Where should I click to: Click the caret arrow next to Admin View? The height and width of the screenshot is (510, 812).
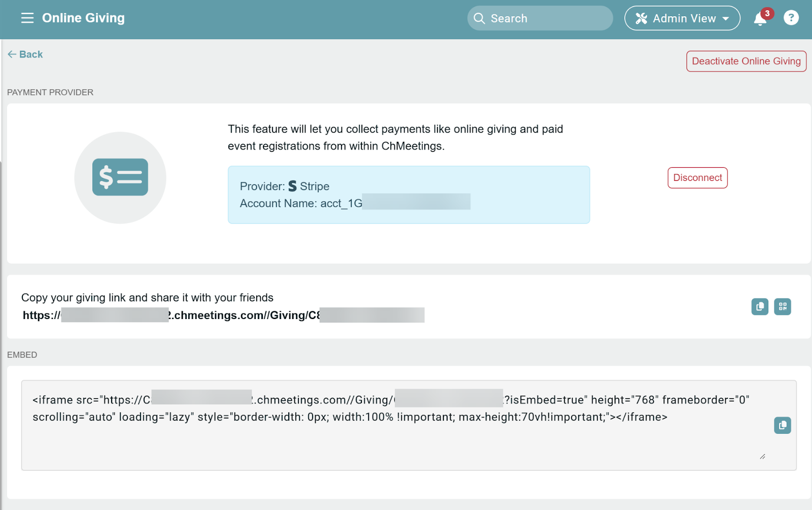click(726, 19)
